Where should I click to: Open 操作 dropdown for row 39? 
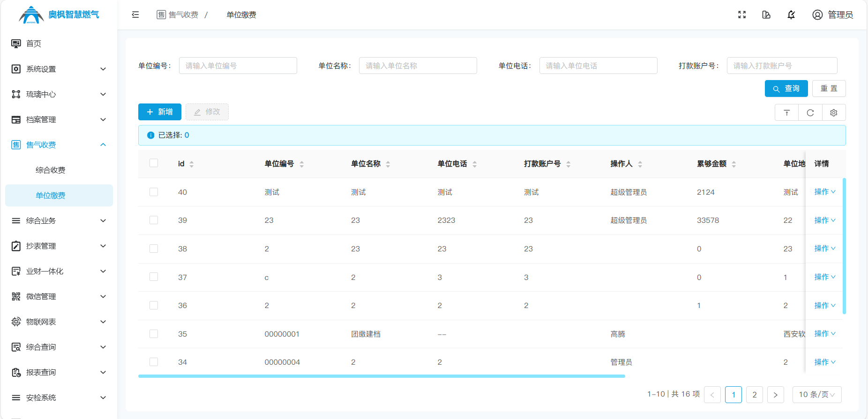[825, 220]
